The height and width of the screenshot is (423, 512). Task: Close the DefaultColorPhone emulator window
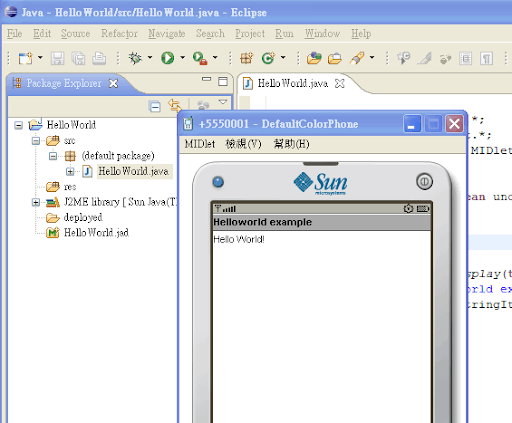(454, 124)
